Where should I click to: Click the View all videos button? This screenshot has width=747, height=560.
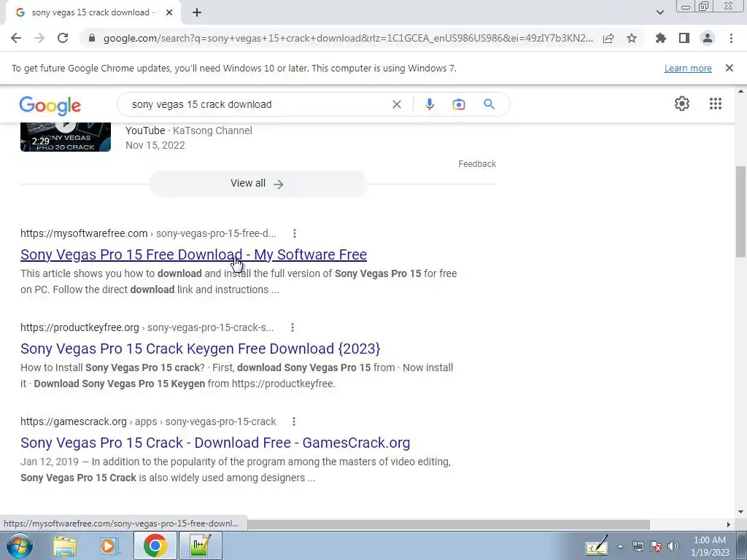pos(258,183)
